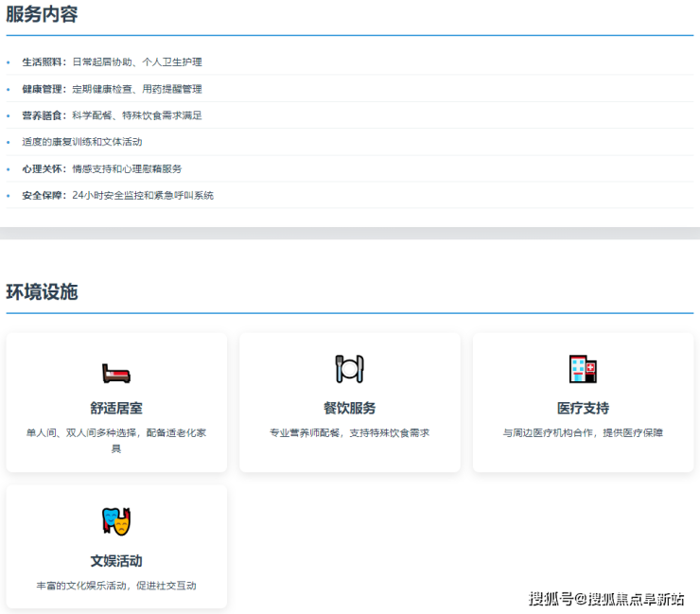Click the 营养膳食 list item
Screen dimensions: 700x614
112,115
